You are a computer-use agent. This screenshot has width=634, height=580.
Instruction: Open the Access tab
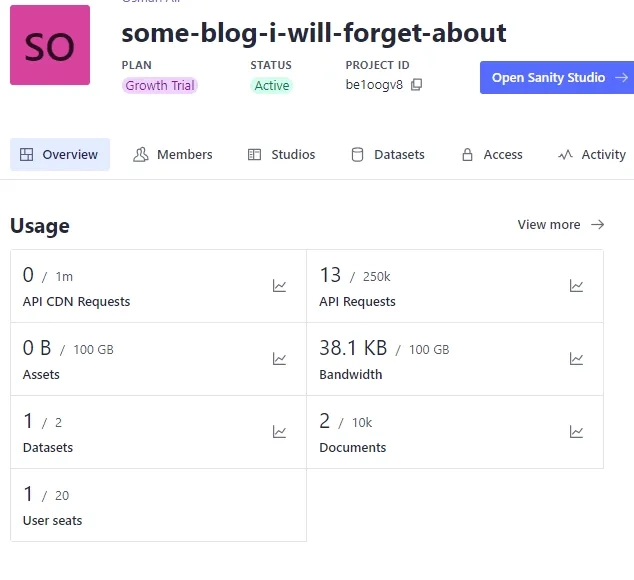[x=492, y=155]
